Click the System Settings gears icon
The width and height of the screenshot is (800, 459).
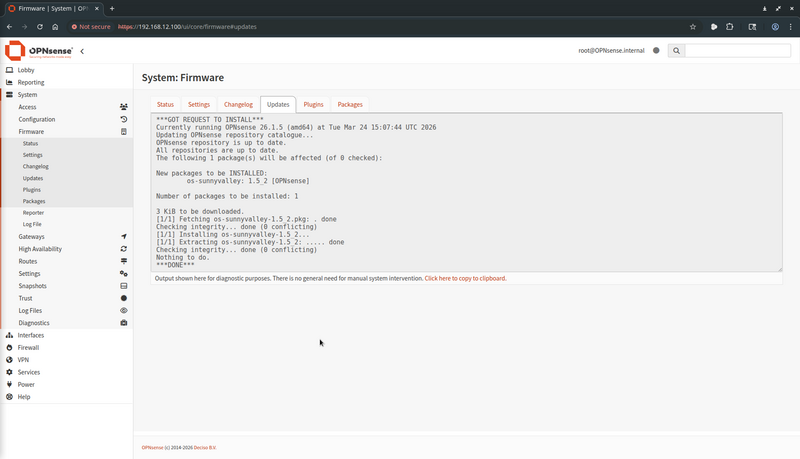pyautogui.click(x=123, y=274)
